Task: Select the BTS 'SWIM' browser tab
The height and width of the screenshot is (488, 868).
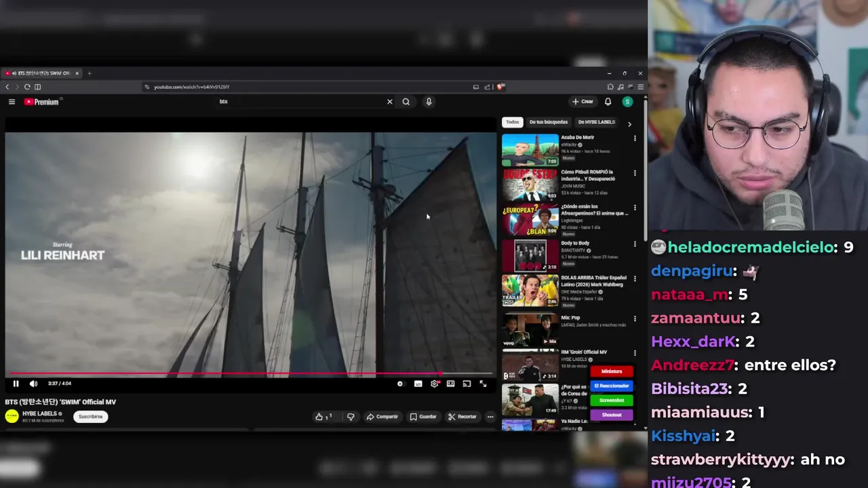Action: point(42,73)
